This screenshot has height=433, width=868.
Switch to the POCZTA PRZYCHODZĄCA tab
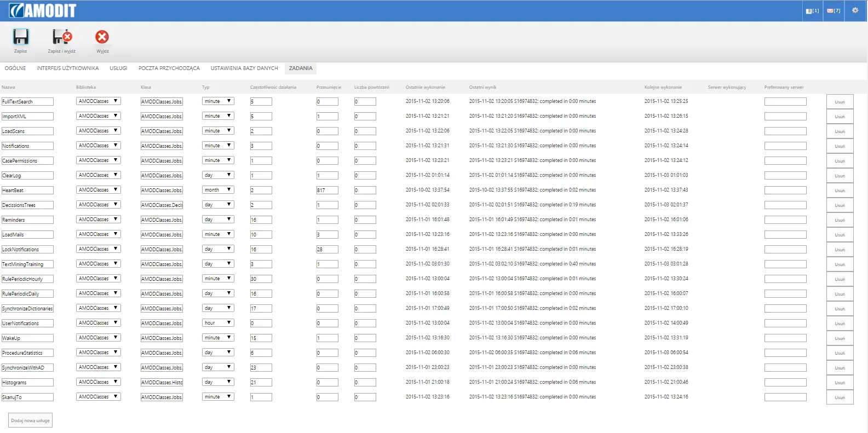point(169,68)
